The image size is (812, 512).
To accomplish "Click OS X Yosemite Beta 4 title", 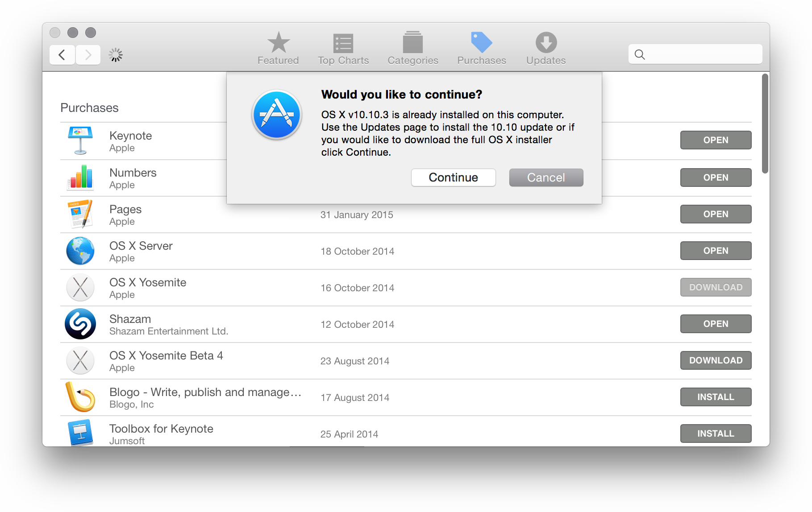I will (166, 355).
